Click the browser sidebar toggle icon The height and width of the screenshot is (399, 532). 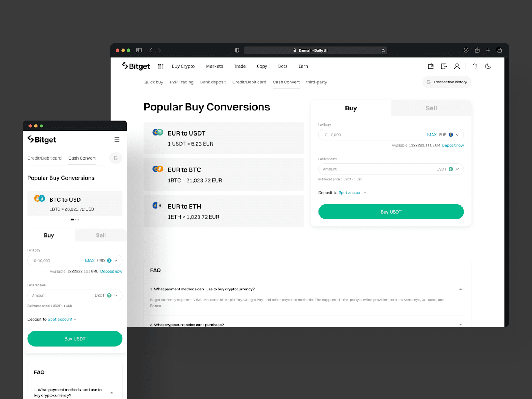tap(139, 50)
